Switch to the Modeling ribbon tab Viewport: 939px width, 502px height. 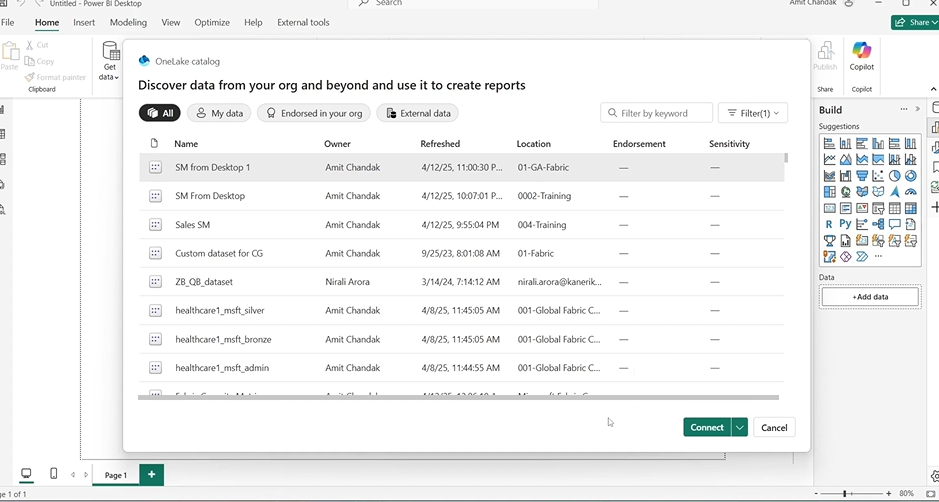point(128,22)
